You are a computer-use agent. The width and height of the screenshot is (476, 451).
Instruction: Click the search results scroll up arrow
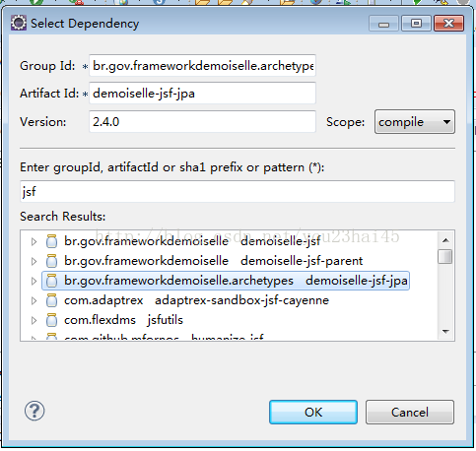(x=445, y=240)
